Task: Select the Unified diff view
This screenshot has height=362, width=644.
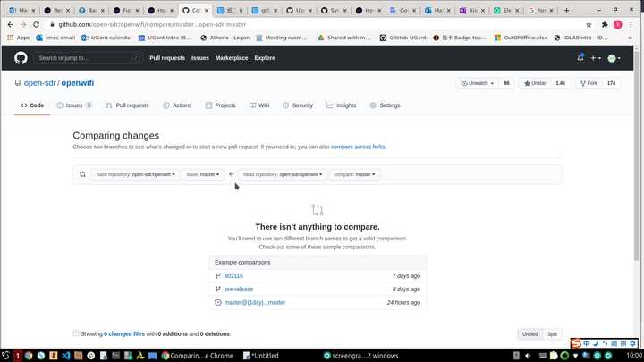Action: [530, 334]
